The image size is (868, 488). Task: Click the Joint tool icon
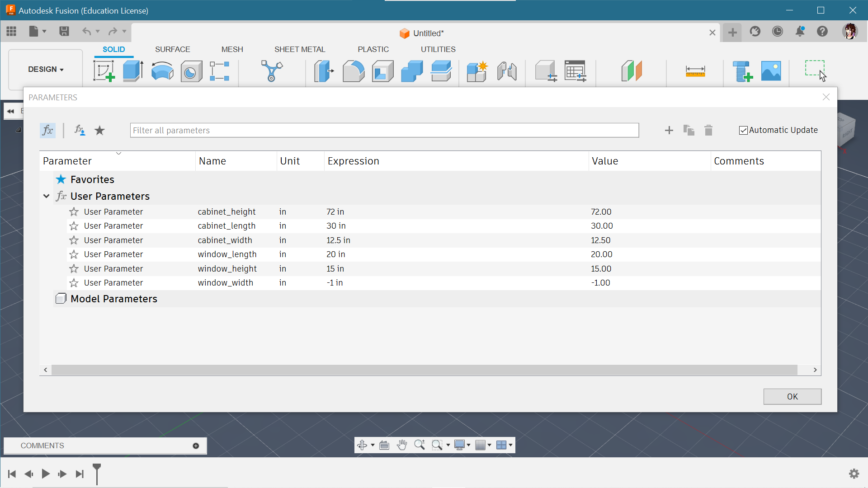click(x=507, y=71)
